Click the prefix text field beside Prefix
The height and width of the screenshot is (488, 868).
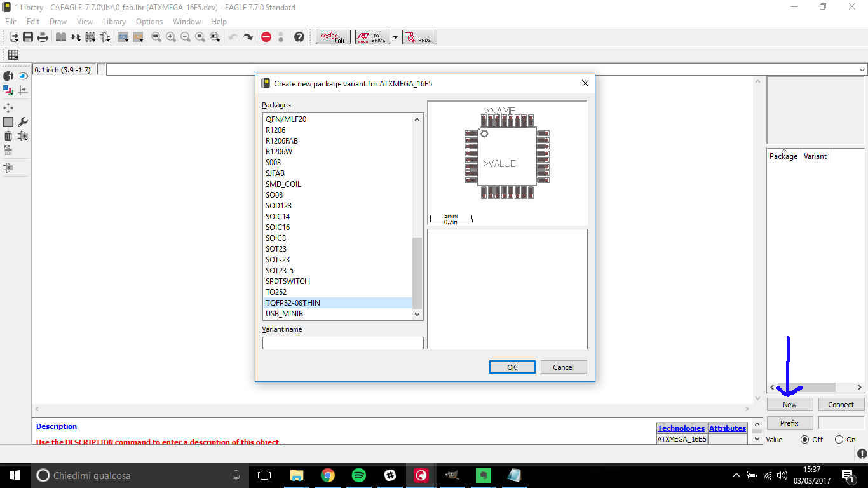tap(841, 423)
